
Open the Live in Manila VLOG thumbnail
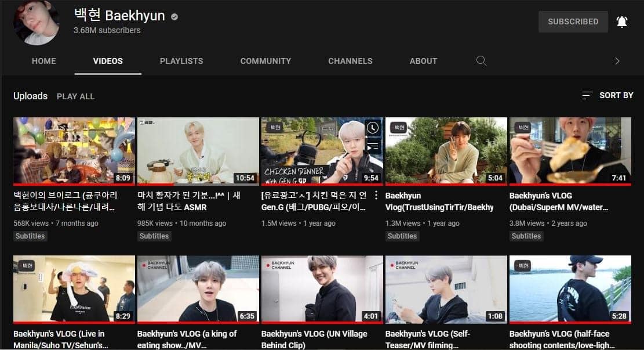click(x=74, y=288)
